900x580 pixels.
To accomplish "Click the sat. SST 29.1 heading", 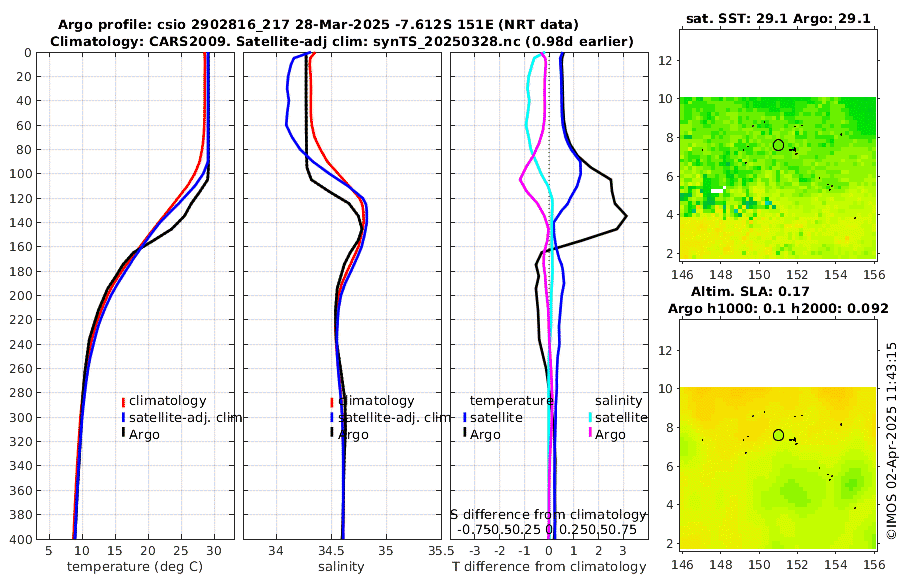I will click(778, 18).
